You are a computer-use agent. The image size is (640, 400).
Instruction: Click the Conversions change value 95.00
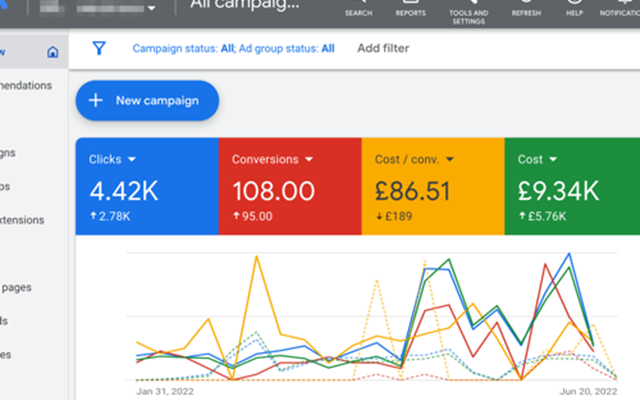[257, 216]
